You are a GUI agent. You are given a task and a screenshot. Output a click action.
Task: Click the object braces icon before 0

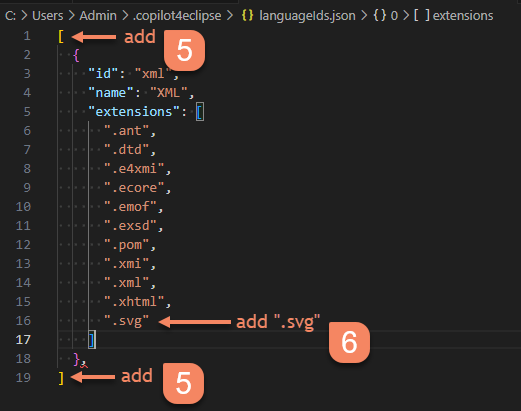point(380,15)
